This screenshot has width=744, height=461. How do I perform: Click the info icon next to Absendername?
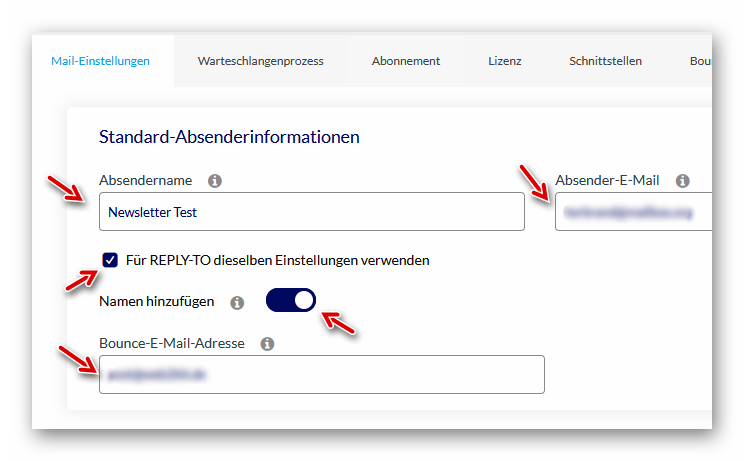pos(214,181)
